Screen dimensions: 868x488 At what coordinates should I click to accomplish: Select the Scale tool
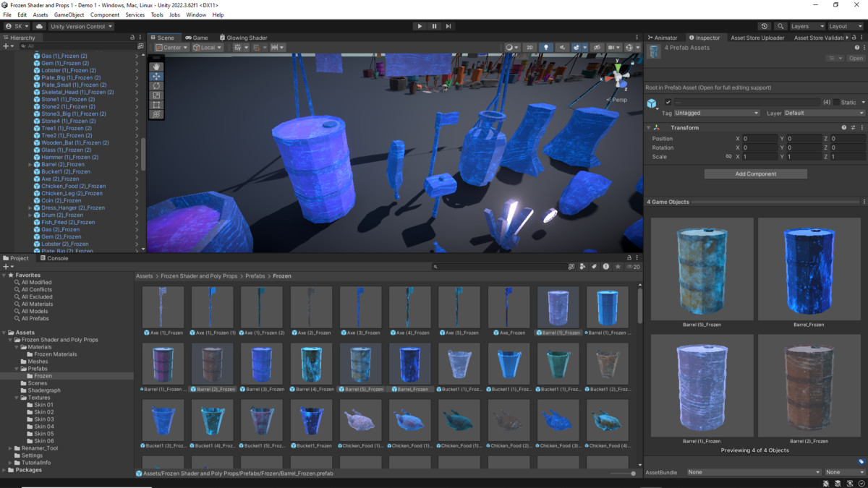[156, 95]
